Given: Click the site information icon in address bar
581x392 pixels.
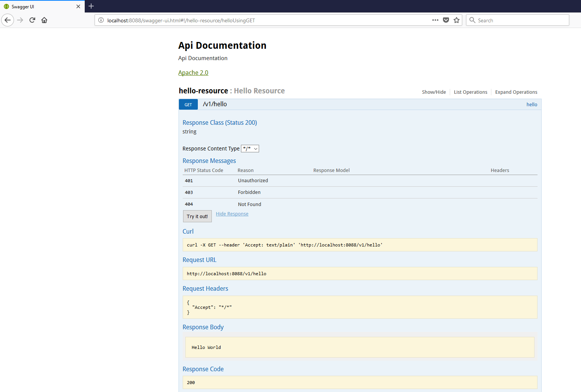Looking at the screenshot, I should [x=101, y=20].
